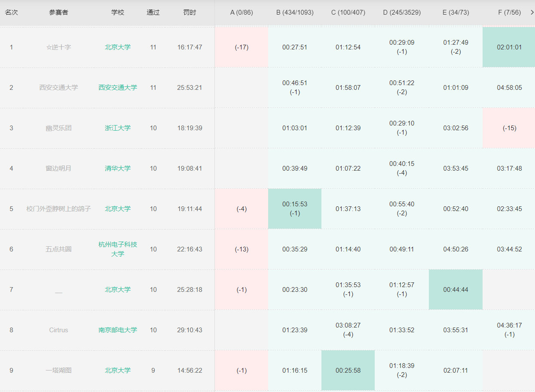Open the 清华大学 school link
This screenshot has width=535, height=392.
pyautogui.click(x=118, y=168)
